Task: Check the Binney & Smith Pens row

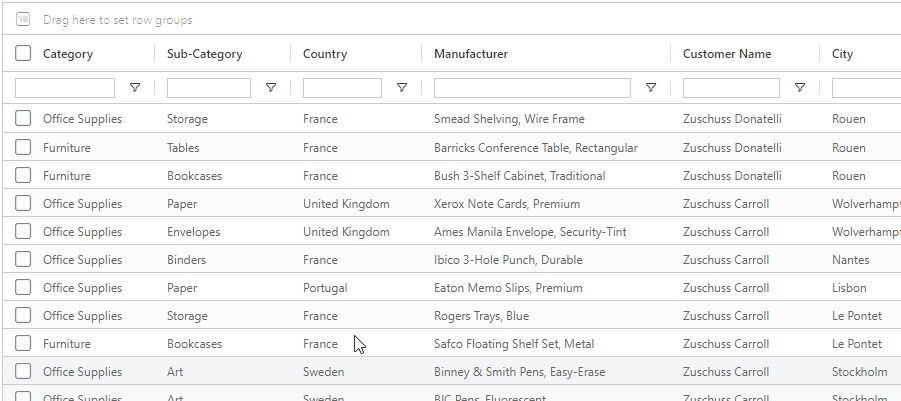Action: tap(23, 371)
